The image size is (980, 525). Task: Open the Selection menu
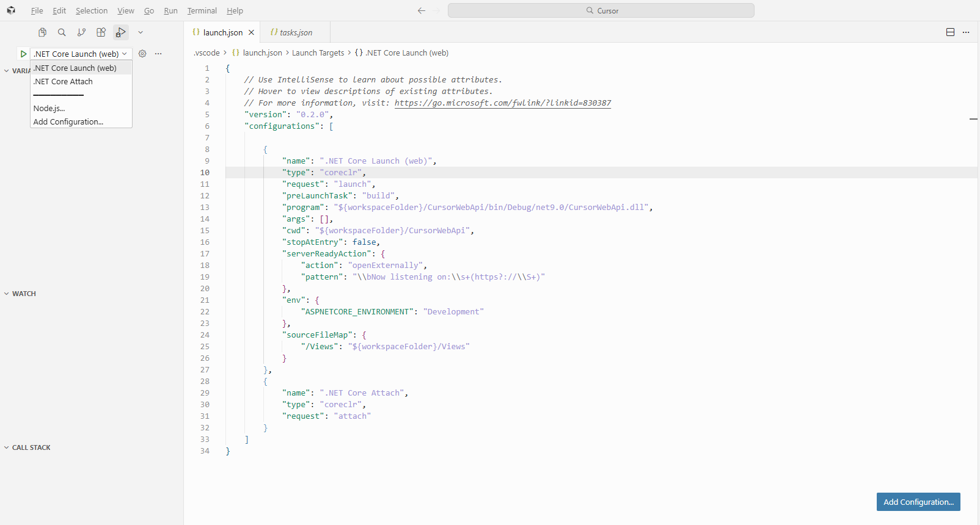92,10
